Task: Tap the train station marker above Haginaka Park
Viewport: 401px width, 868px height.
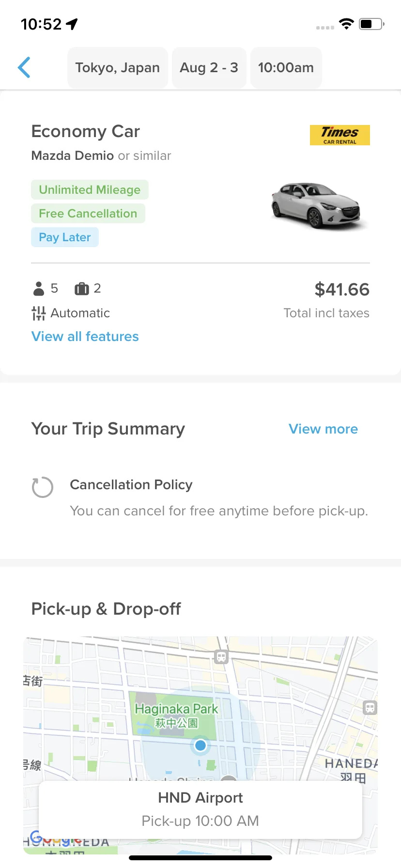Action: pos(221,657)
